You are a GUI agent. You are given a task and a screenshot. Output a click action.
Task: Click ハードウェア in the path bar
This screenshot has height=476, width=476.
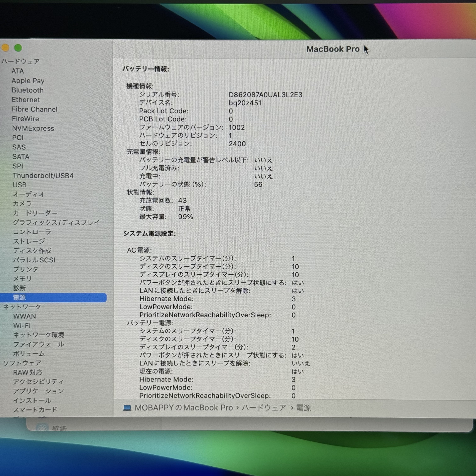[264, 408]
